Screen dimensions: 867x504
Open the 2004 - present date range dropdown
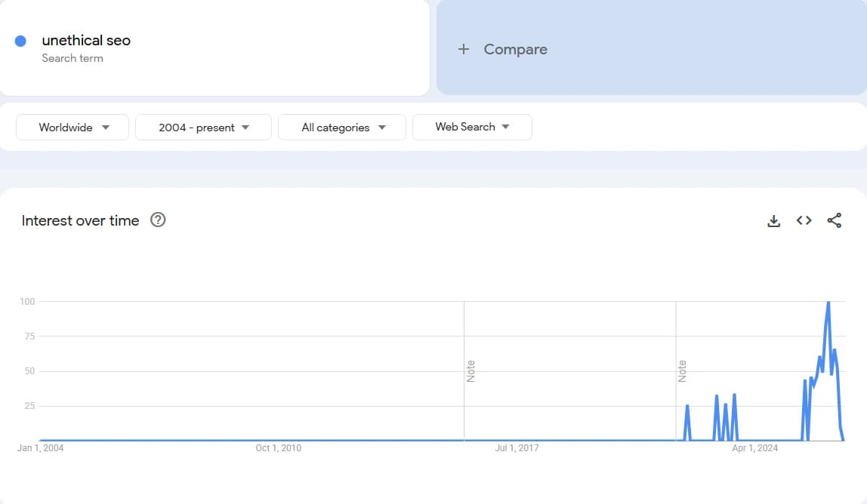point(203,127)
